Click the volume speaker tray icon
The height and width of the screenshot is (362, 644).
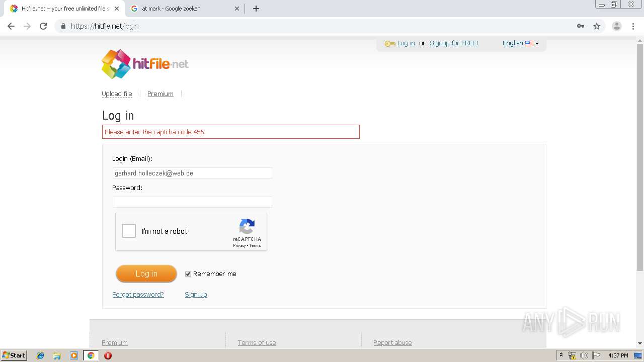point(584,355)
